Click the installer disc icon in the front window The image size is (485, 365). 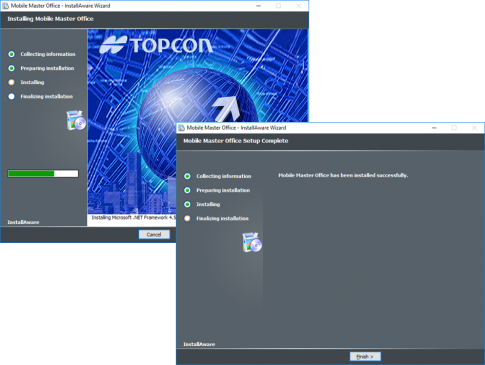252,243
